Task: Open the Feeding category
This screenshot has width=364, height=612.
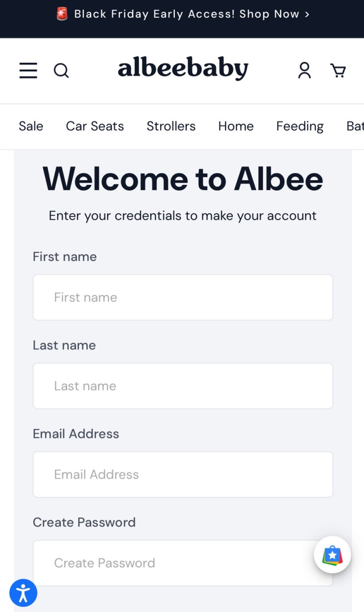Action: click(x=300, y=127)
